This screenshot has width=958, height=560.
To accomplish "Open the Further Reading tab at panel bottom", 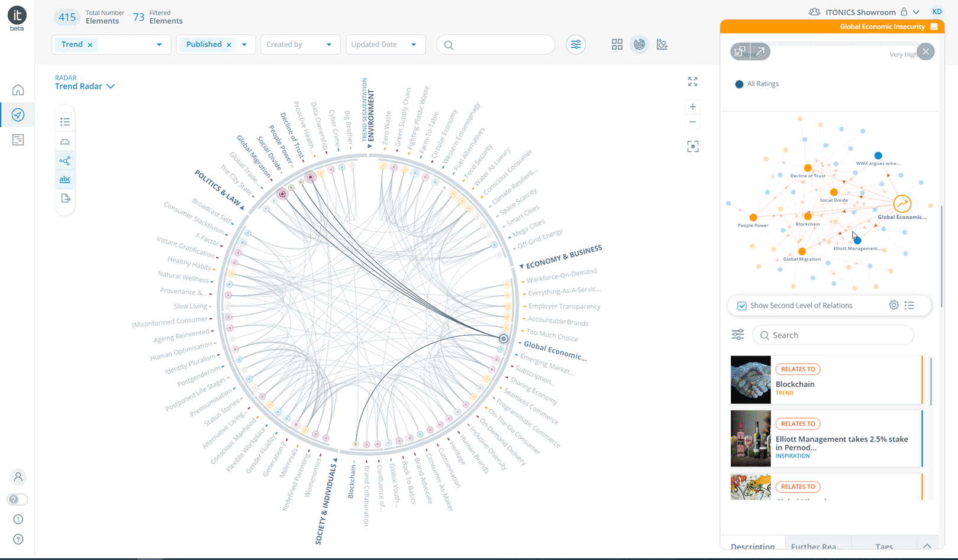I will tap(818, 547).
